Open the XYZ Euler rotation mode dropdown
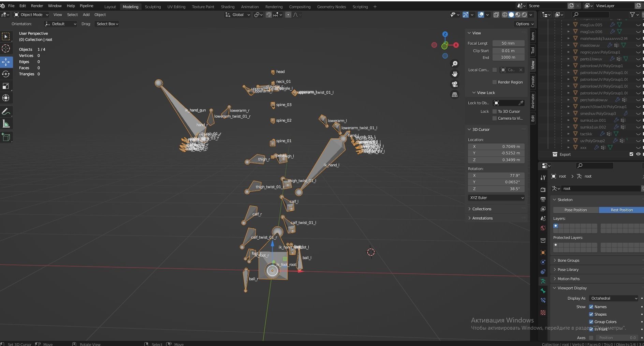The height and width of the screenshot is (346, 644). click(x=496, y=198)
